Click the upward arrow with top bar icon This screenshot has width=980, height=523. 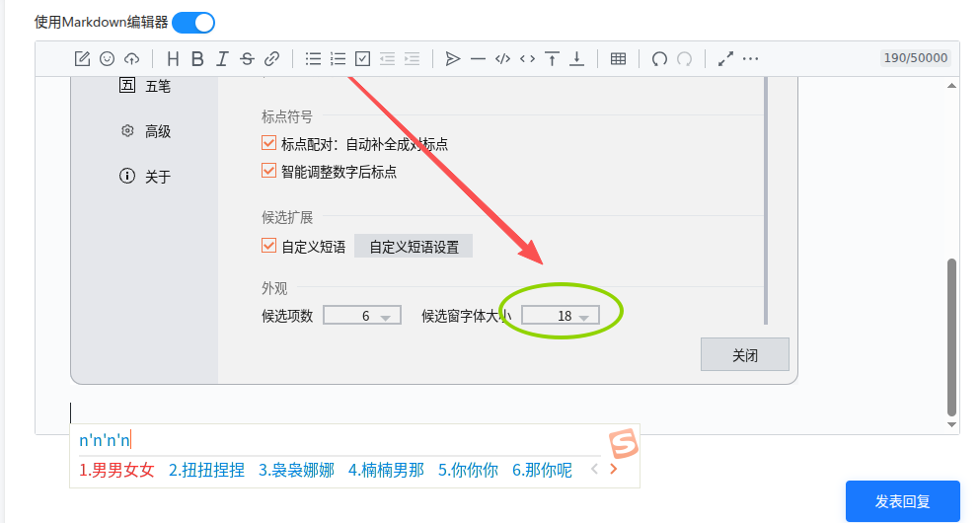coord(552,59)
